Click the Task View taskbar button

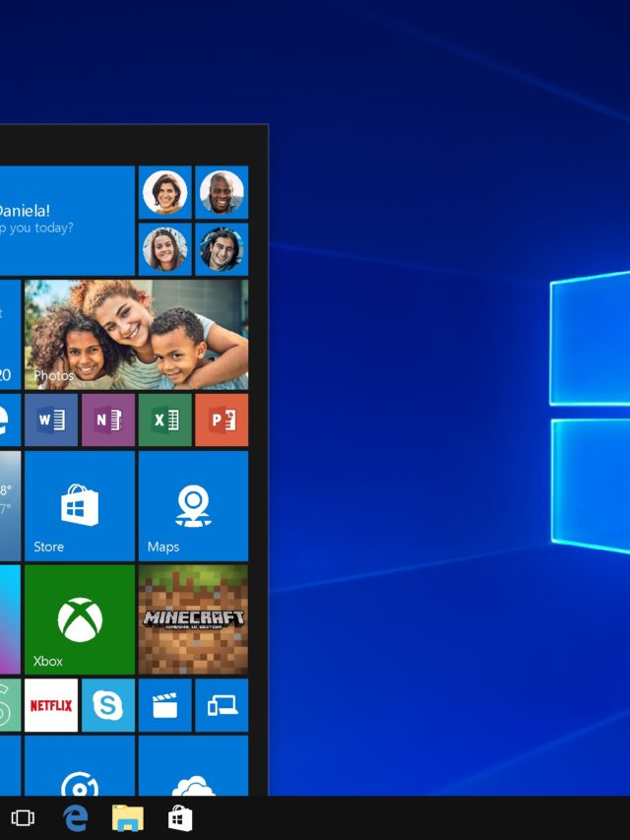point(23,818)
